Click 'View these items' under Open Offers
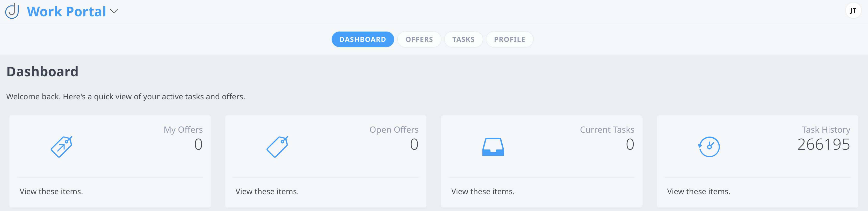 point(267,192)
